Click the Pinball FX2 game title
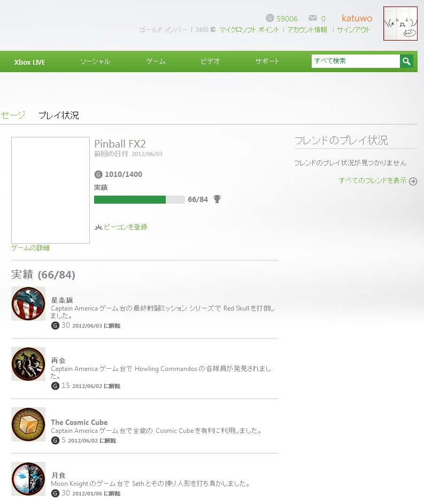The height and width of the screenshot is (504, 424). coord(120,144)
